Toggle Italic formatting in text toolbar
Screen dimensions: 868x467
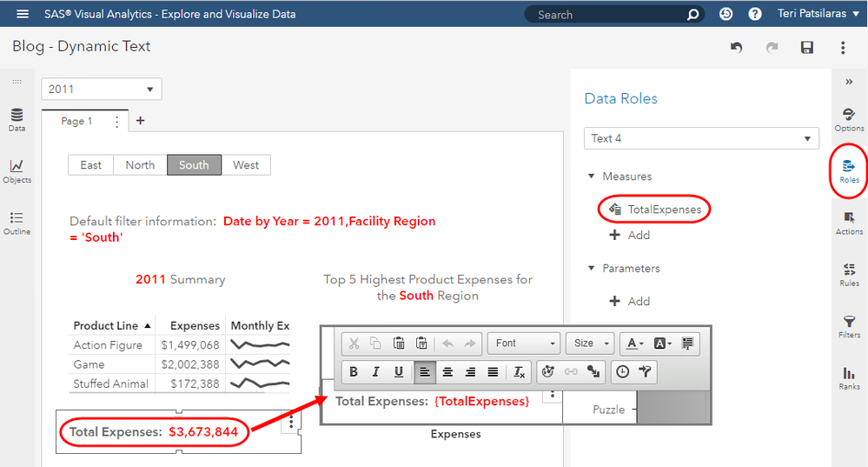[x=376, y=372]
